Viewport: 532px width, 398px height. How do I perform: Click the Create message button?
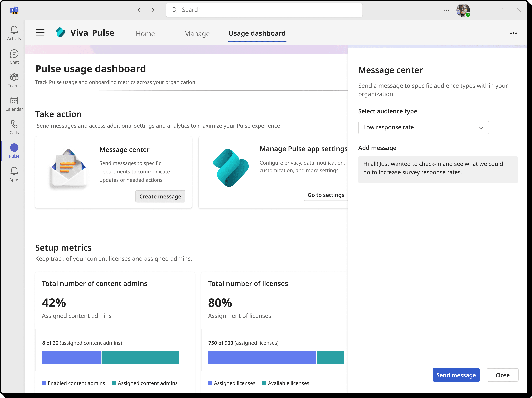(x=160, y=196)
